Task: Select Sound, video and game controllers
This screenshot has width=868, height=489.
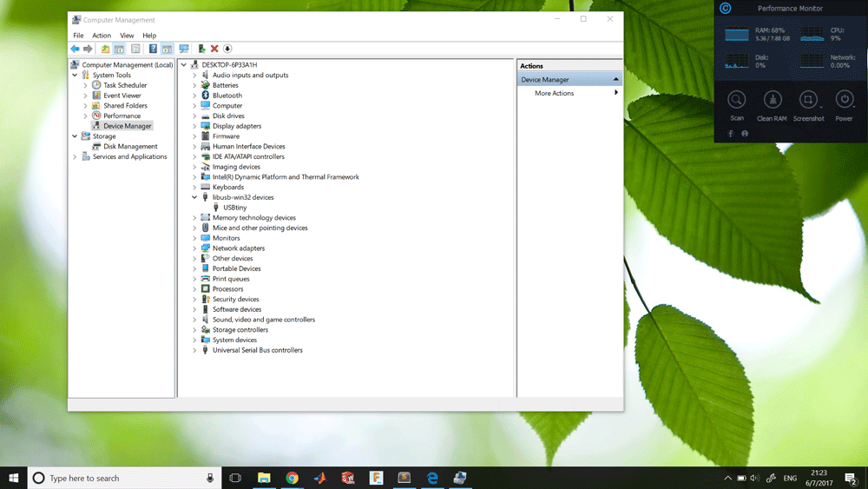Action: point(264,320)
